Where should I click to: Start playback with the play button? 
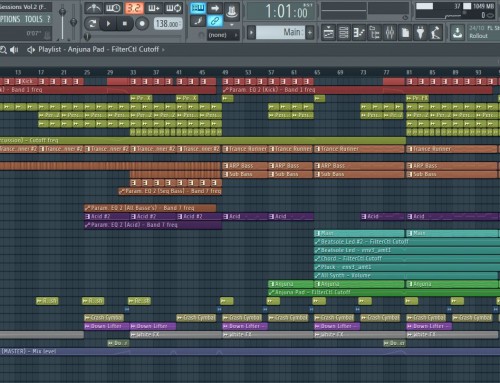(108, 23)
